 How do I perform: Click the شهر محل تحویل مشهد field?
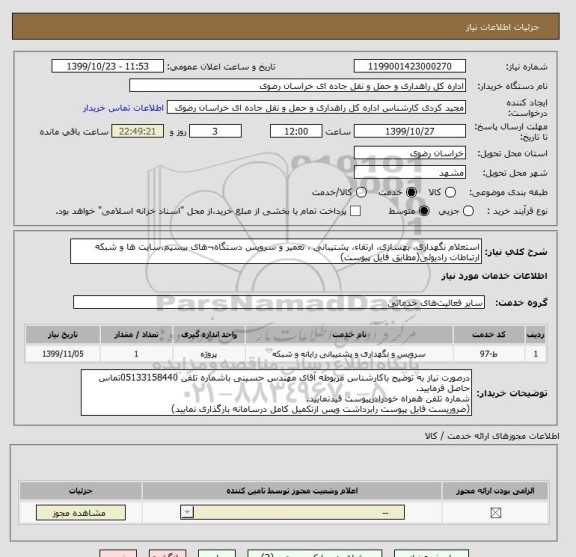[410, 173]
